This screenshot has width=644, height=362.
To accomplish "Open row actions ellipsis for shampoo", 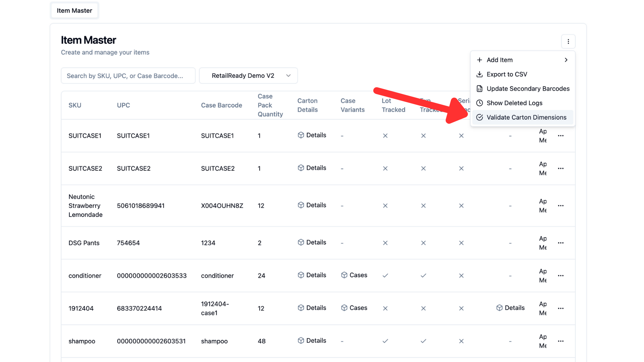I will point(561,341).
